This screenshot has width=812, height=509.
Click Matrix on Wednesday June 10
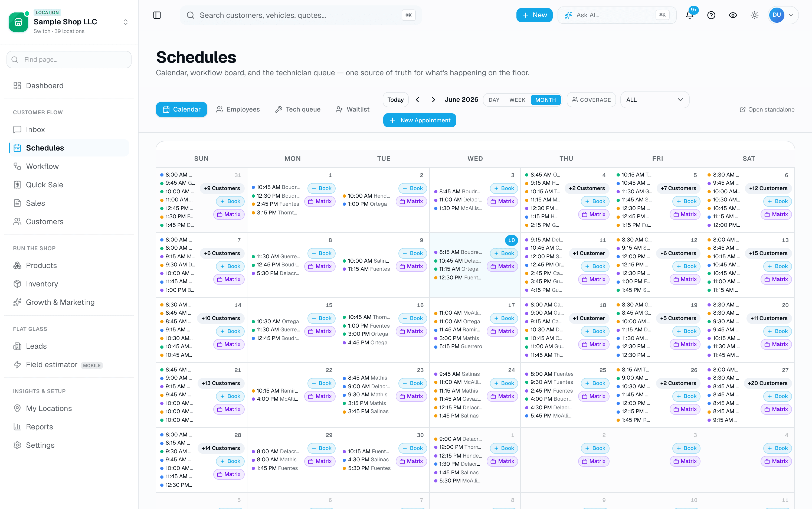(502, 266)
